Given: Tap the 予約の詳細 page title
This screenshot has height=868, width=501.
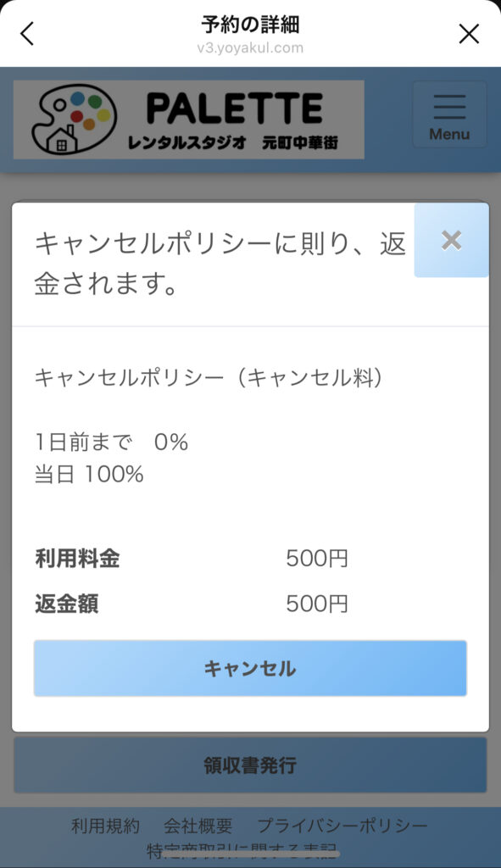Looking at the screenshot, I should (250, 25).
